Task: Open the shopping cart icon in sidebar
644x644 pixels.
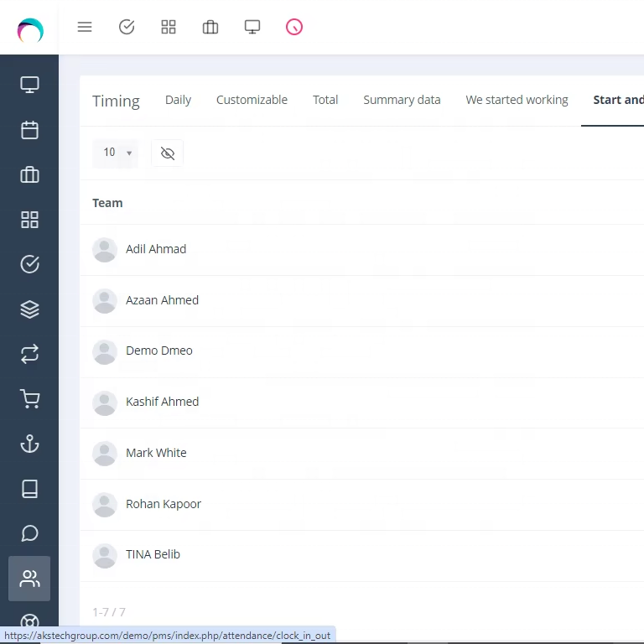Action: click(x=29, y=399)
